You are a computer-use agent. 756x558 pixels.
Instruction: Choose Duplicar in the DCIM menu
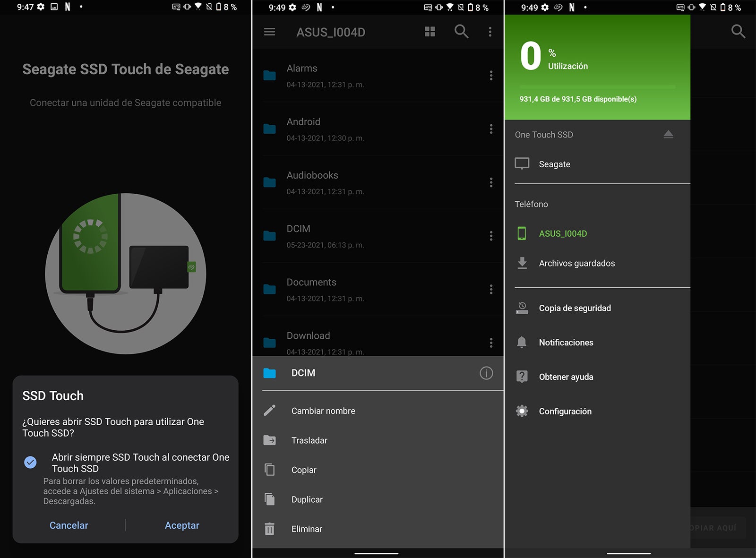307,499
